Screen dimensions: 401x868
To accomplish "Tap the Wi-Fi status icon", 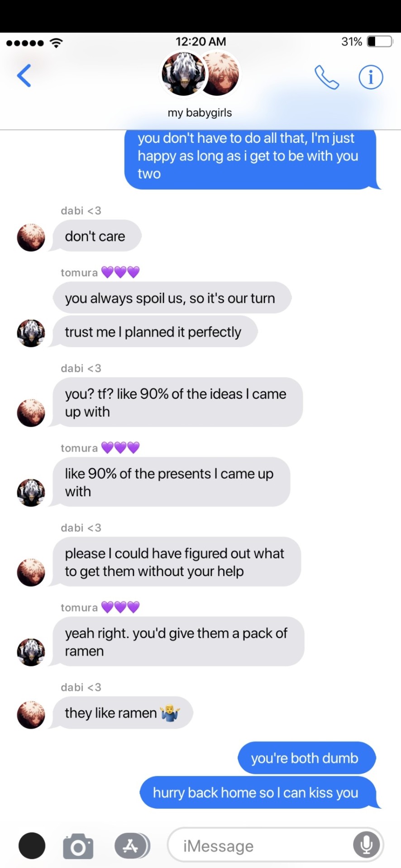I will tap(56, 43).
